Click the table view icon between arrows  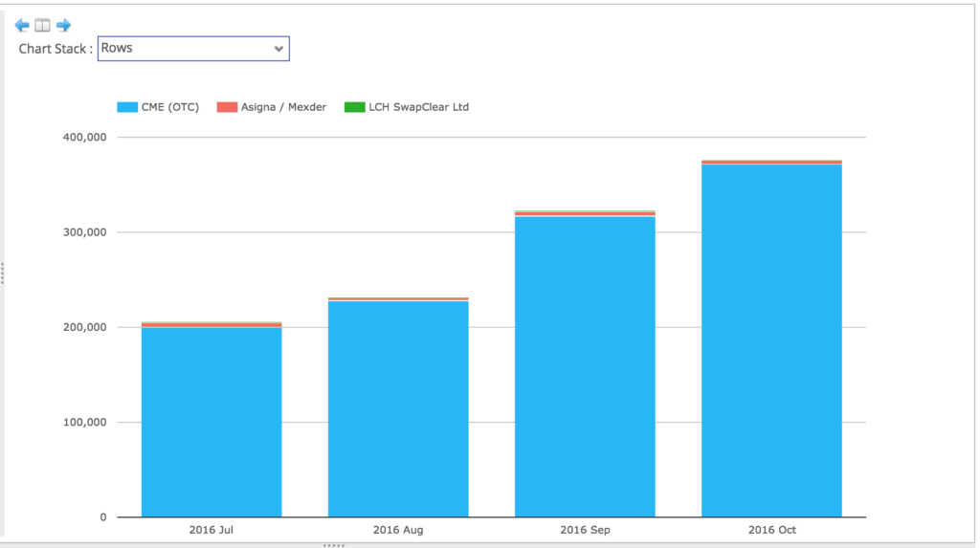coord(42,25)
